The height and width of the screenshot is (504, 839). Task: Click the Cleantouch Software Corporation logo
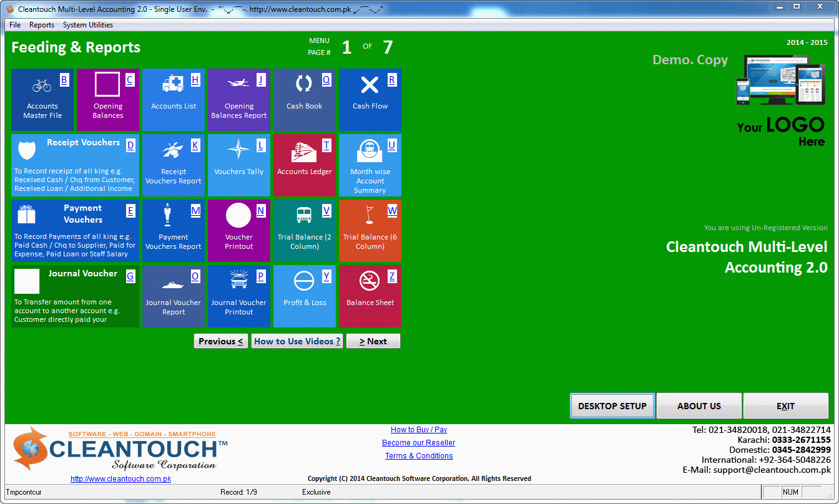tap(120, 449)
